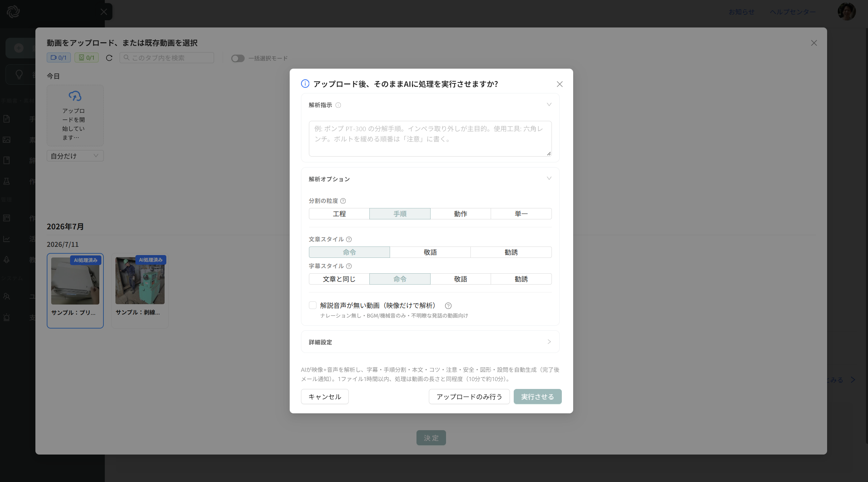Viewport: 868px width, 482px height.
Task: Click the lightbulb icon in the sidebar
Action: pos(19,74)
